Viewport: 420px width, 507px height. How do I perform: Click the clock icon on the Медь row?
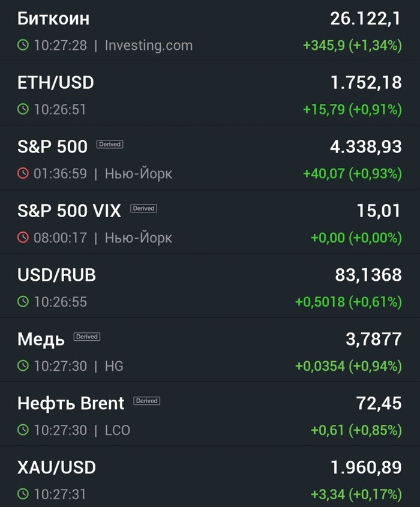coord(22,366)
